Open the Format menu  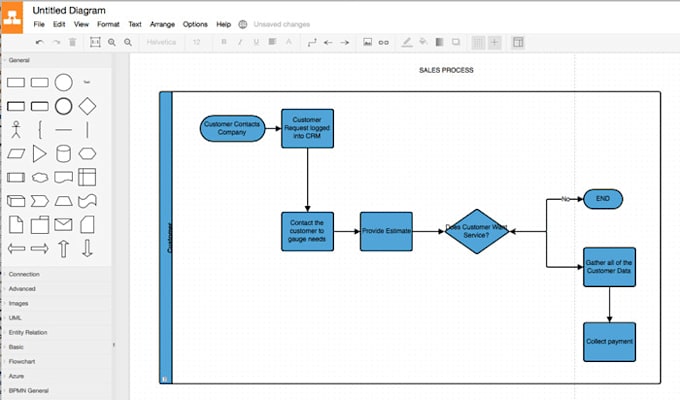coord(108,24)
